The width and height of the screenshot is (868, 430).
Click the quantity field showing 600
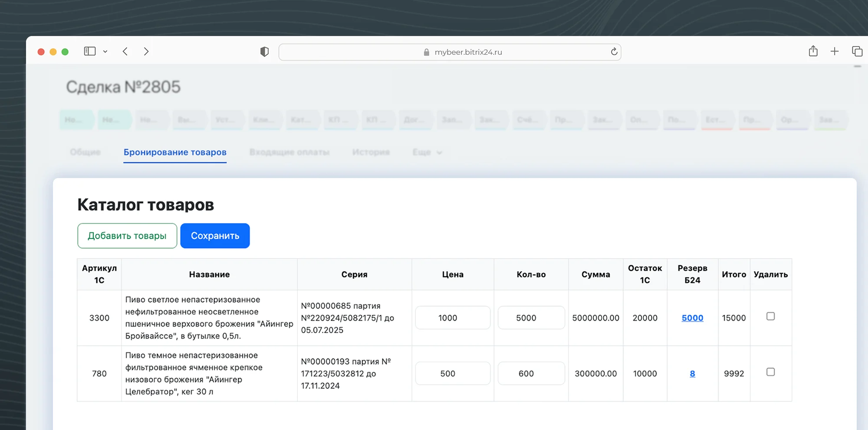point(531,374)
